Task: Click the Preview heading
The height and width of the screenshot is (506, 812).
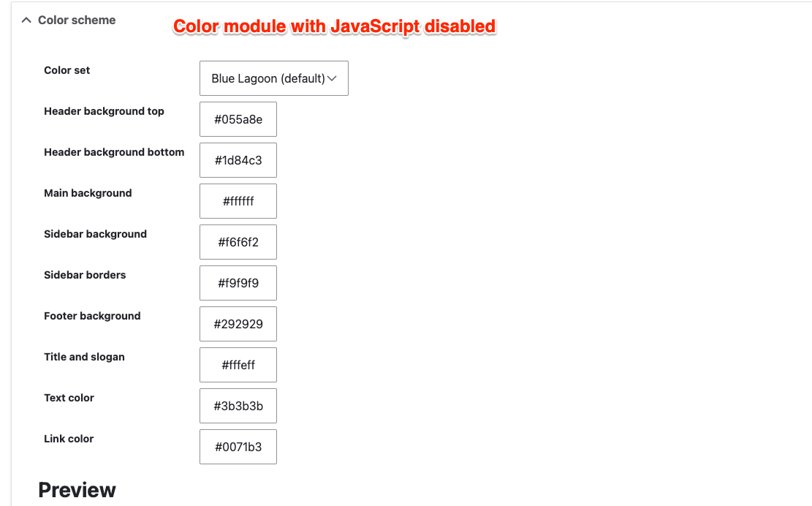Action: [77, 490]
